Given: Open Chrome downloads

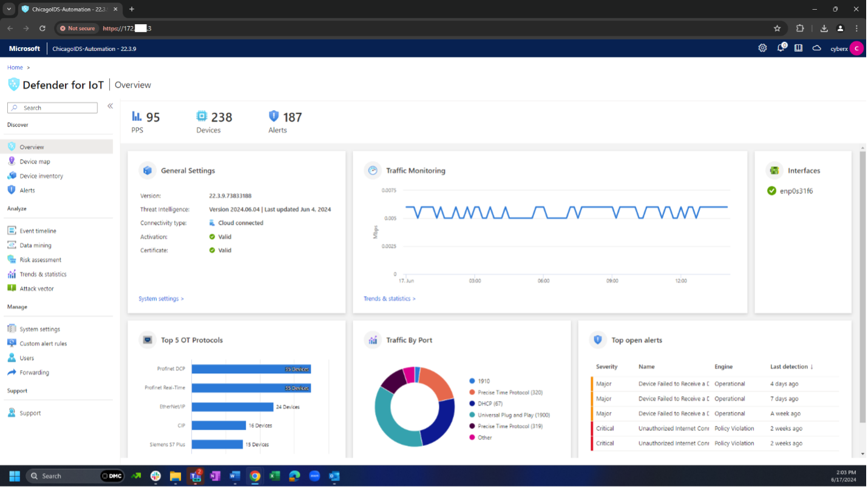Looking at the screenshot, I should pos(824,29).
